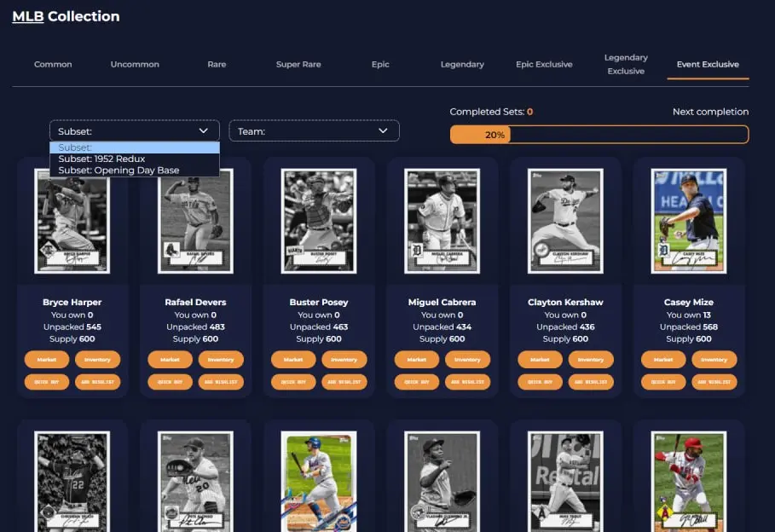Click the Miguel Cabrera name text
The width and height of the screenshot is (775, 532).
coord(442,302)
